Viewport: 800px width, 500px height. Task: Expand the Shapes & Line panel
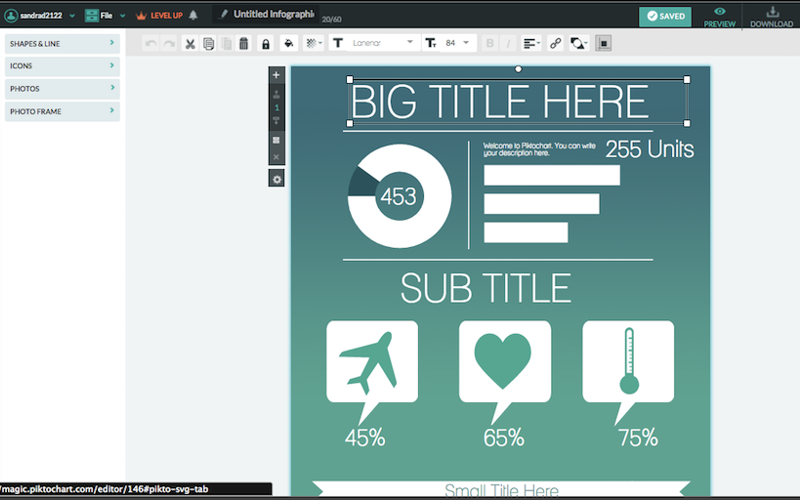coord(62,44)
